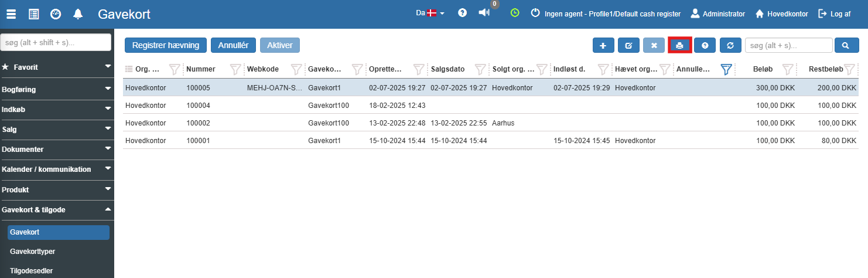Click the Annullér button

pyautogui.click(x=233, y=45)
